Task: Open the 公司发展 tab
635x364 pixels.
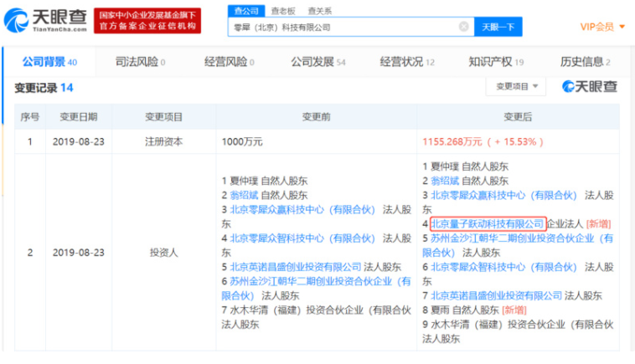Action: pyautogui.click(x=317, y=62)
